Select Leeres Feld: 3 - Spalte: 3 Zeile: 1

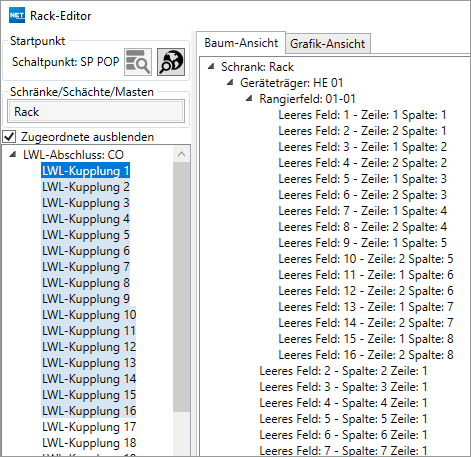point(343,387)
